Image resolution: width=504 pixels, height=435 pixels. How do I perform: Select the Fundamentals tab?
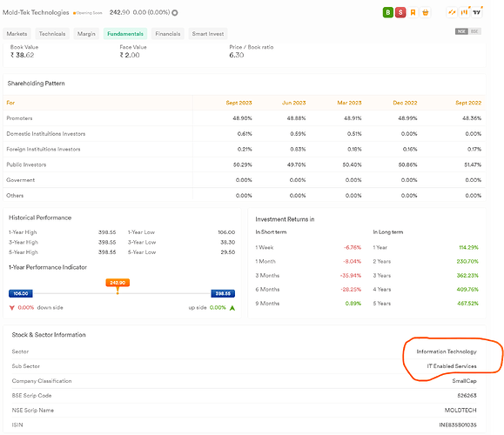pos(125,34)
